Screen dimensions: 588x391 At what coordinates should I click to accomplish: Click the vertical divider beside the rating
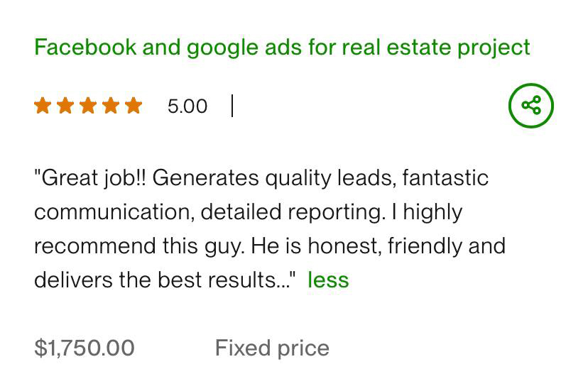click(x=232, y=106)
